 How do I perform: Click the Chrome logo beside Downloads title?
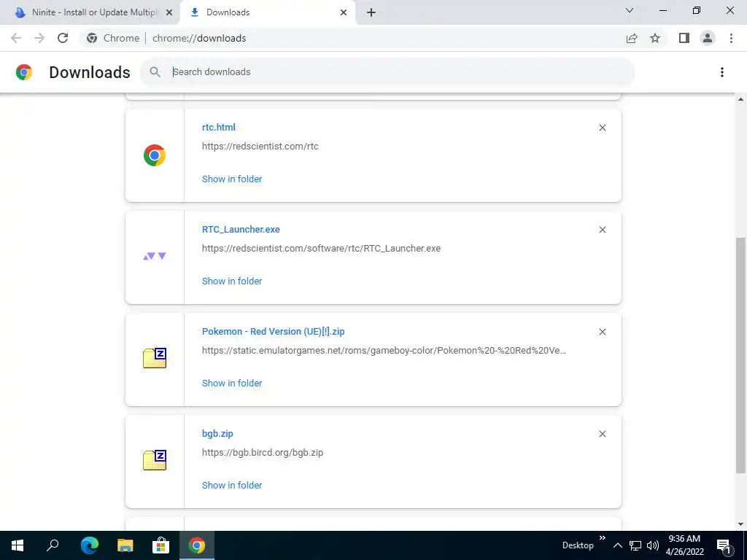coord(24,72)
